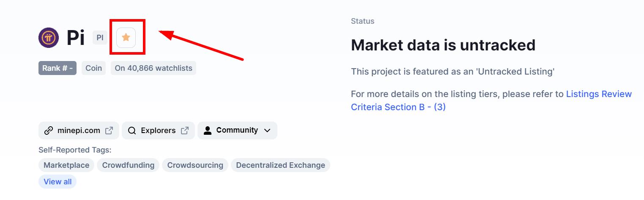Select the Crowdsourcing tag
644x200 pixels.
point(195,165)
